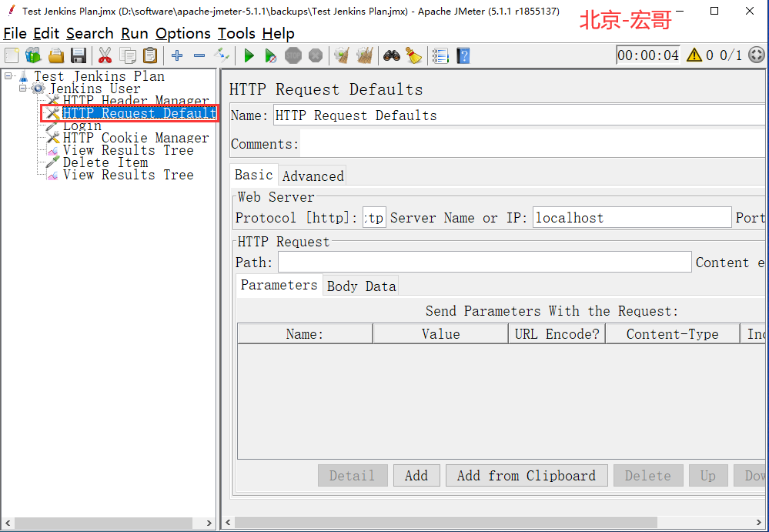Select Test Jenkins Plan in tree
This screenshot has height=532, width=769.
tap(99, 76)
